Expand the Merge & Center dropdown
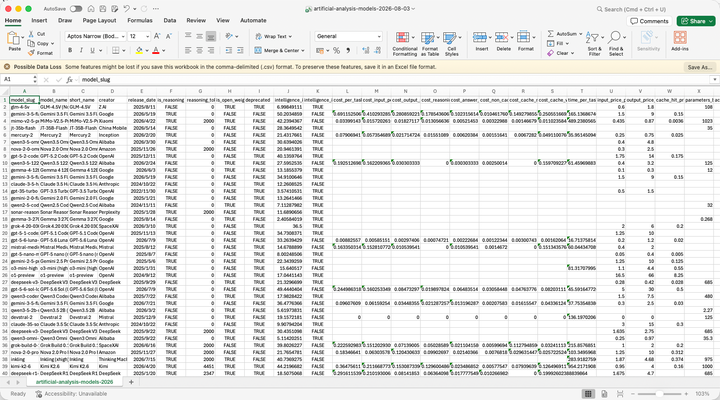 [303, 51]
